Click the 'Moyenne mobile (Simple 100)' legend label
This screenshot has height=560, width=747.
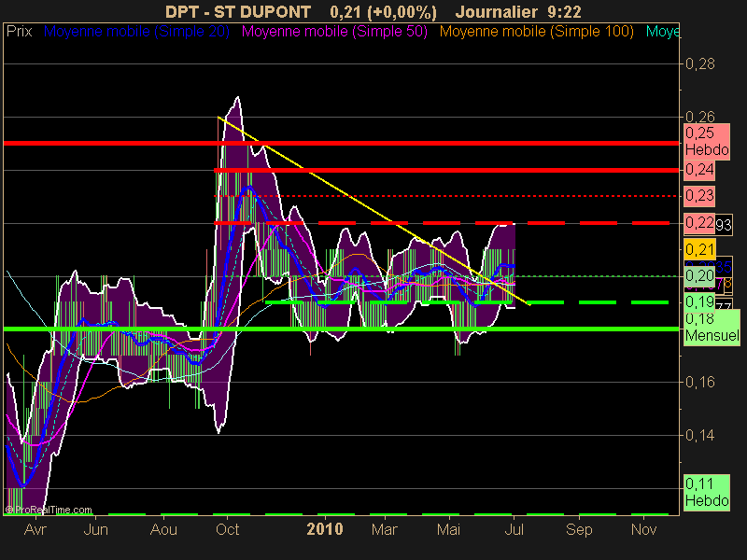coord(536,32)
